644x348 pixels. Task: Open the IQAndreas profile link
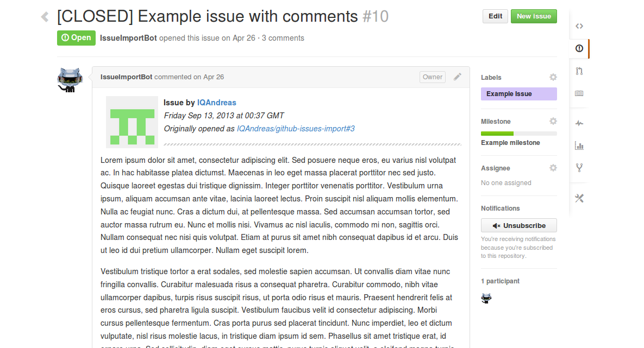coord(216,103)
